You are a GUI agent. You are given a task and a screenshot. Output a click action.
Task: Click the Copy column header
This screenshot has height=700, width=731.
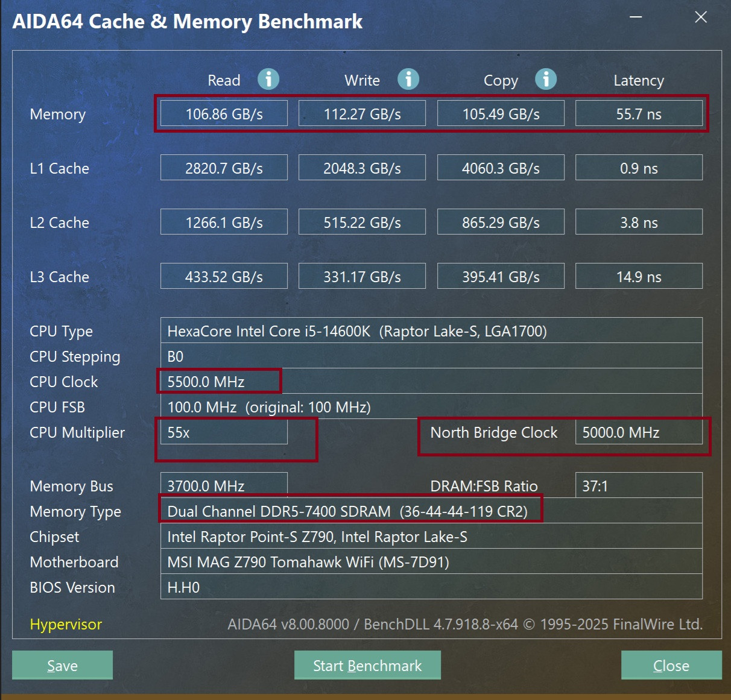pos(501,81)
